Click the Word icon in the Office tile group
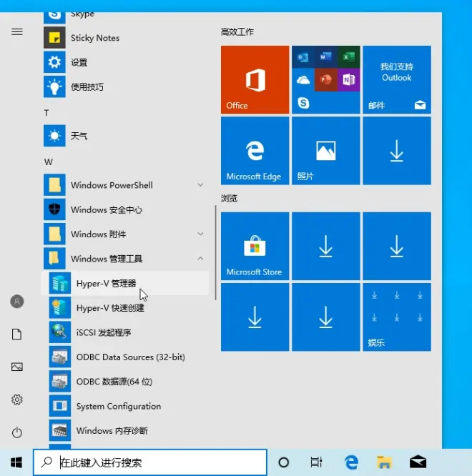 click(326, 56)
